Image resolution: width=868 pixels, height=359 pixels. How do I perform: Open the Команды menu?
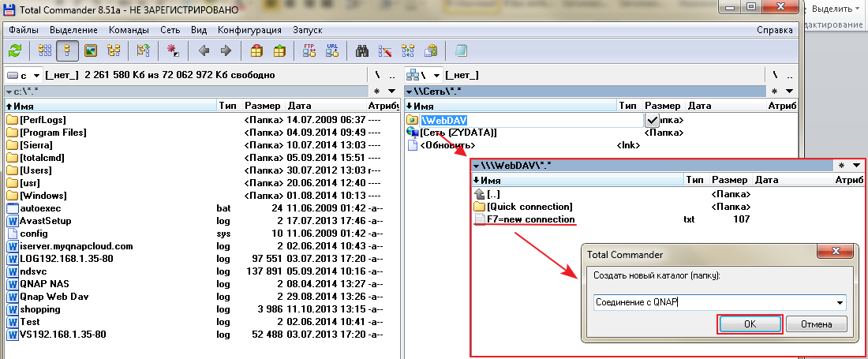pyautogui.click(x=129, y=30)
